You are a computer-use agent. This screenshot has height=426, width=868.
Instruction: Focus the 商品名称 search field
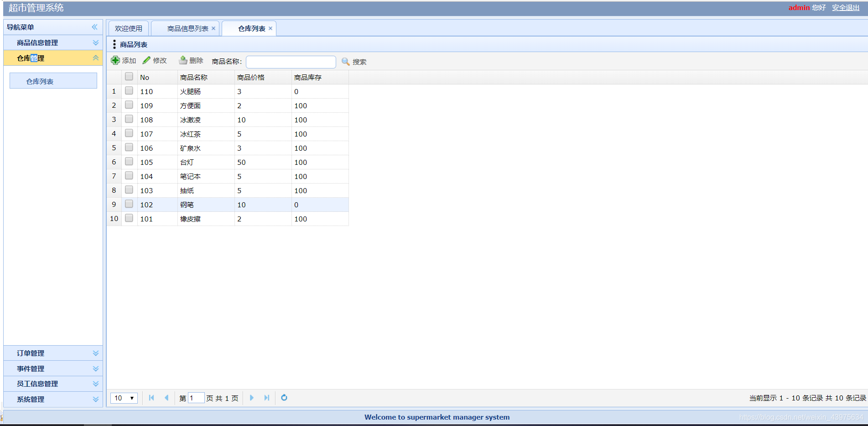(x=291, y=62)
